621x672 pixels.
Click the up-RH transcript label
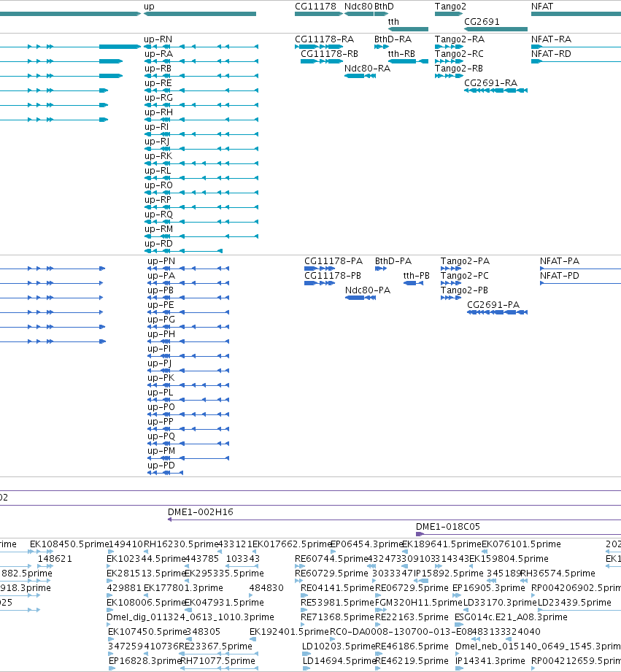pos(158,112)
